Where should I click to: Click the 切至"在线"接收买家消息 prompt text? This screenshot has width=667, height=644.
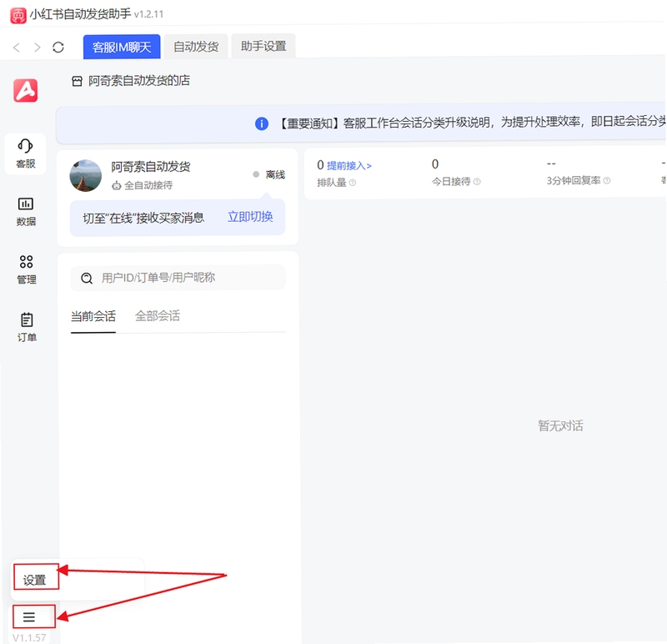(x=143, y=218)
